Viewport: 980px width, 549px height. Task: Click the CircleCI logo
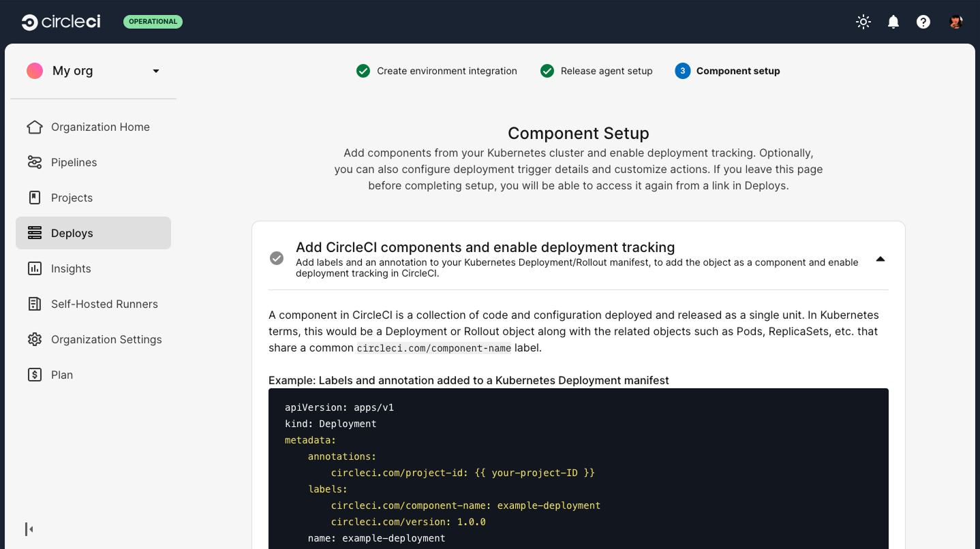[x=61, y=22]
